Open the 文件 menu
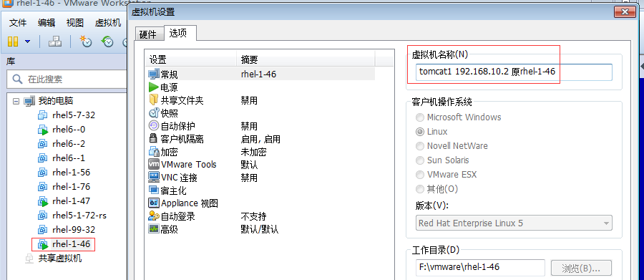Image resolution: width=644 pixels, height=280 pixels. [x=18, y=23]
